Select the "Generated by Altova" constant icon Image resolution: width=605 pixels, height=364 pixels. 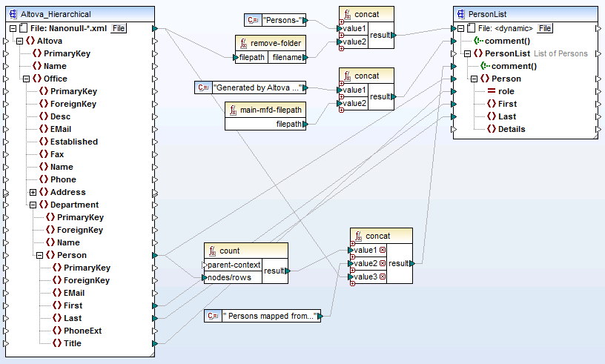(x=203, y=87)
